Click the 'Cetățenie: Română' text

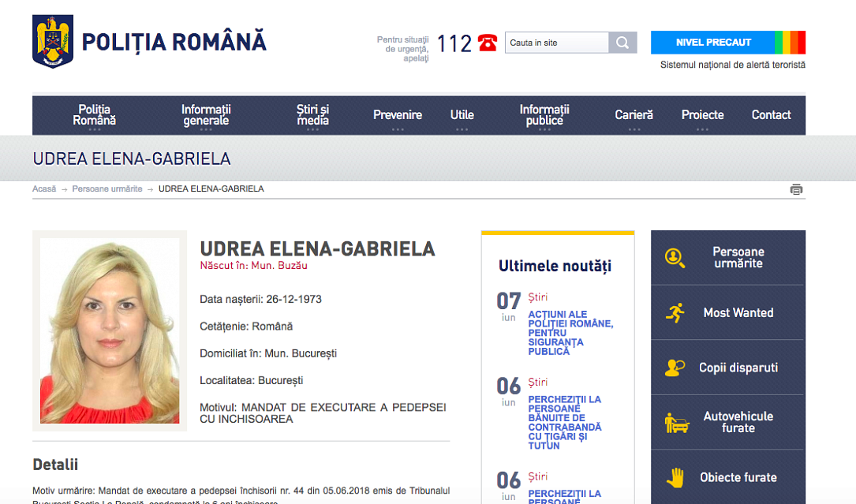[246, 327]
